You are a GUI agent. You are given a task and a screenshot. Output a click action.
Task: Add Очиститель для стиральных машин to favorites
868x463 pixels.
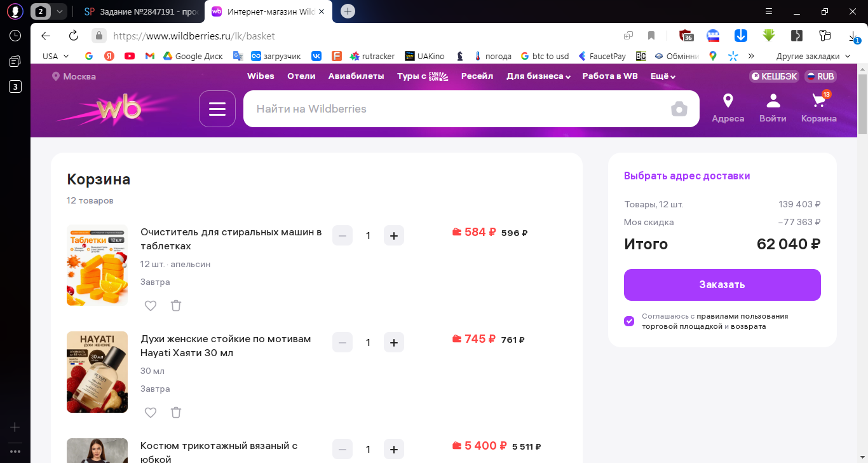coord(151,306)
